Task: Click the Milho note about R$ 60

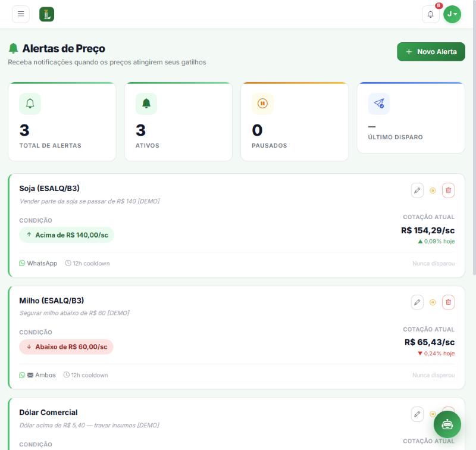Action: tap(74, 313)
